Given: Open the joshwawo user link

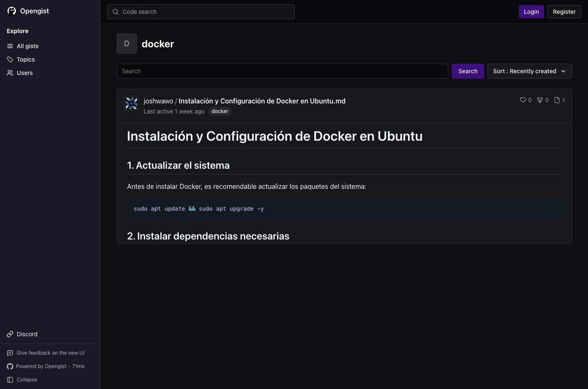Looking at the screenshot, I should (158, 101).
